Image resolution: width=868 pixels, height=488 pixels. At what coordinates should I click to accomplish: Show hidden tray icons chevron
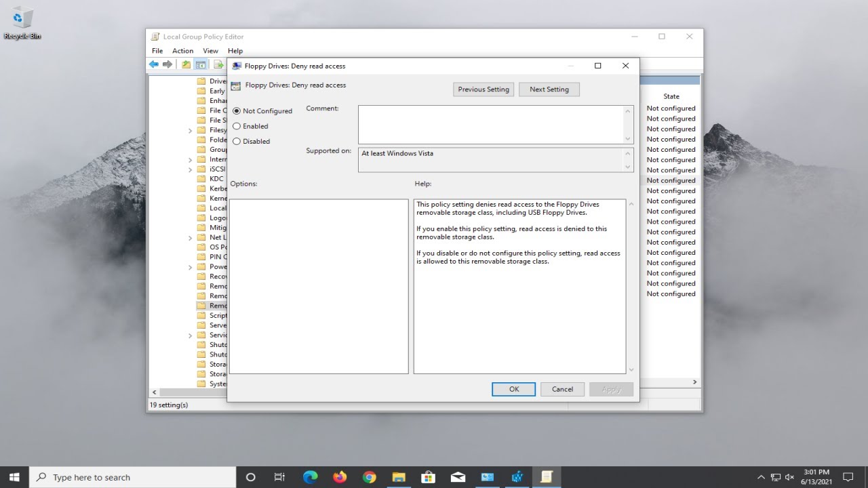click(x=761, y=477)
